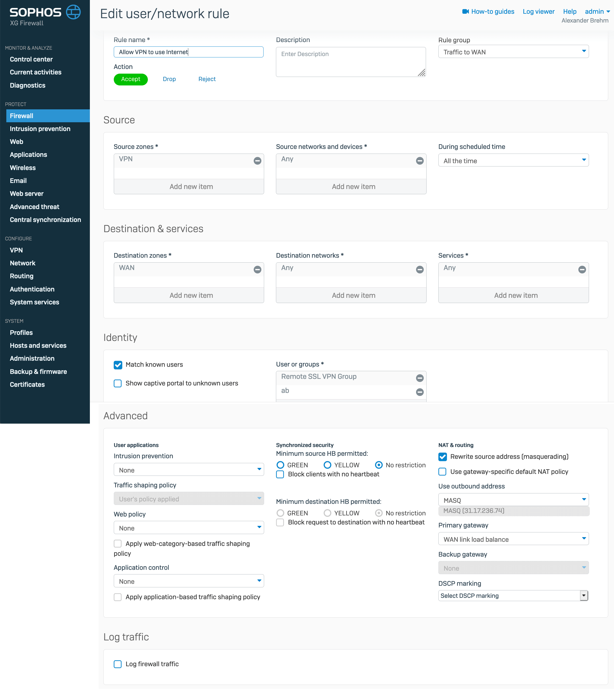Go to Hosts and services menu

[x=38, y=346]
